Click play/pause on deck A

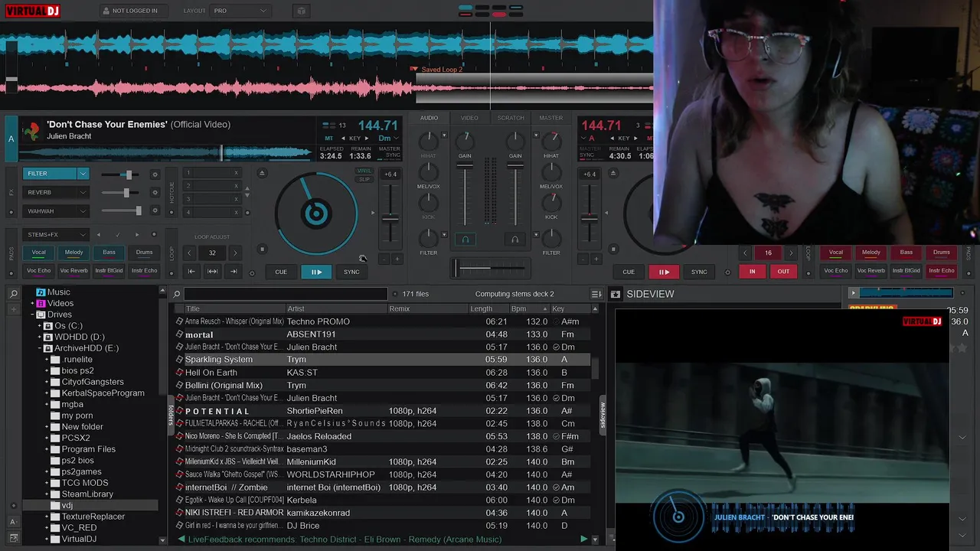pos(315,272)
